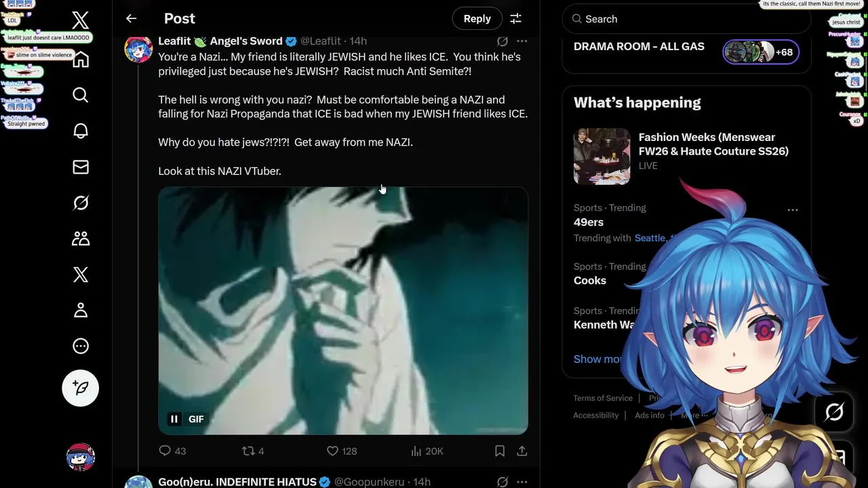Image resolution: width=868 pixels, height=488 pixels.
Task: Click the compose post feather button
Action: click(x=81, y=388)
